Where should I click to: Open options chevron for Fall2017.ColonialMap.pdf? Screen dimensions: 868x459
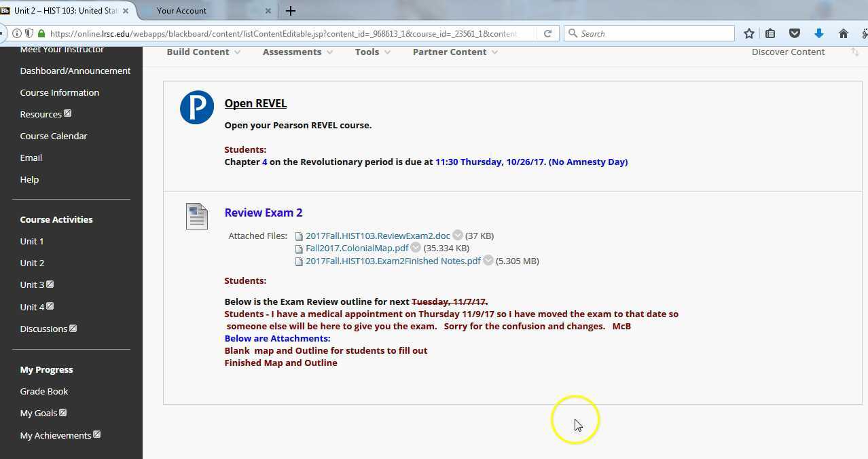pyautogui.click(x=416, y=248)
